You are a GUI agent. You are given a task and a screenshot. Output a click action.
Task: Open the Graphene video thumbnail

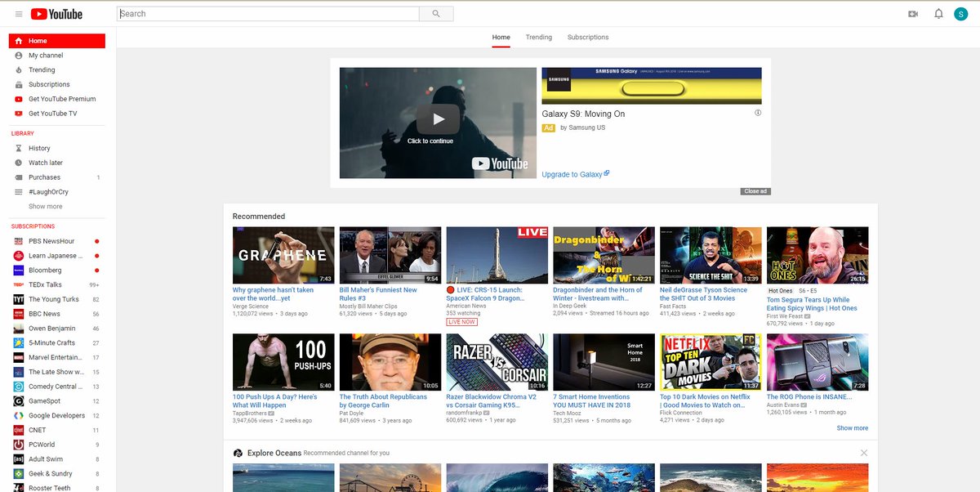[283, 255]
